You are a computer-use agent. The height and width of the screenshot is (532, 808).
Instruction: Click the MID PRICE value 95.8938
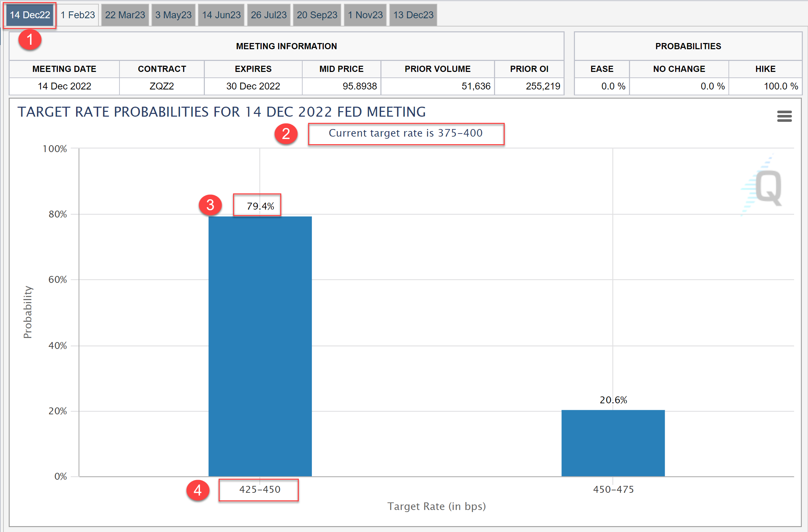(359, 86)
